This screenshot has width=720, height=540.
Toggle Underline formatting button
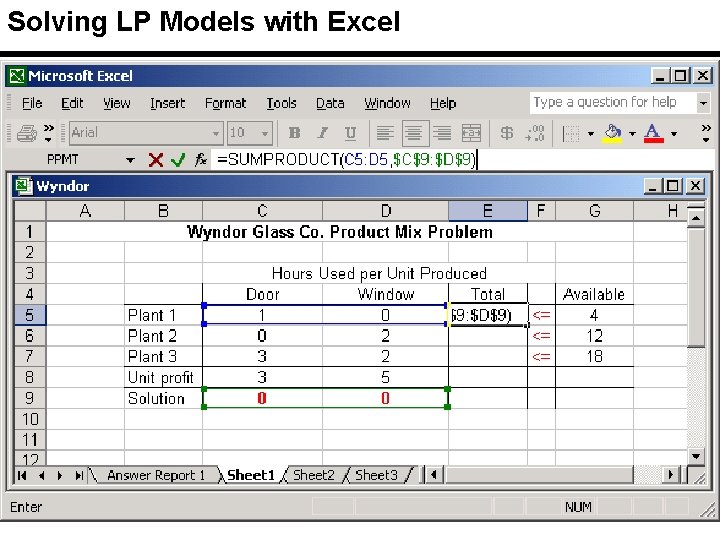(350, 133)
